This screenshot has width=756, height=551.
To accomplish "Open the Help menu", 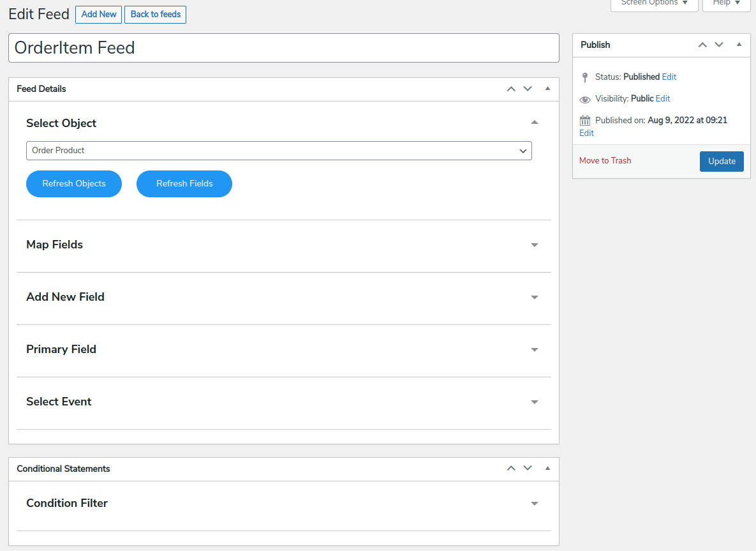I will click(x=725, y=3).
